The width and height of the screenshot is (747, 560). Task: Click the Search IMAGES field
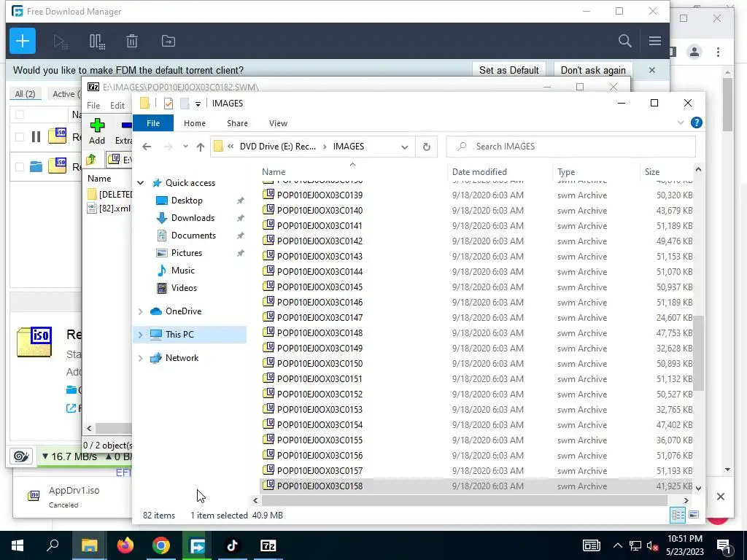tap(570, 147)
